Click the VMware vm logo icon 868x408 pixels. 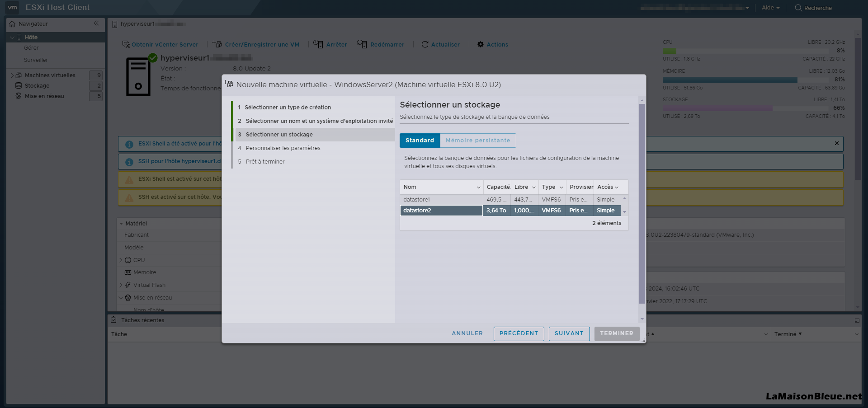coord(12,7)
